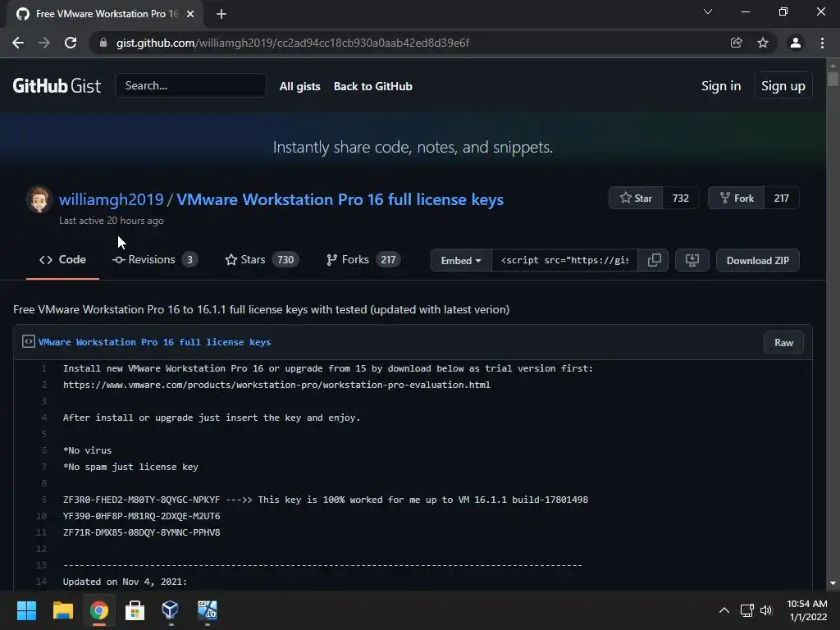Image resolution: width=840 pixels, height=630 pixels.
Task: Open the VirtualBox cube taskbar icon
Action: pyautogui.click(x=171, y=610)
